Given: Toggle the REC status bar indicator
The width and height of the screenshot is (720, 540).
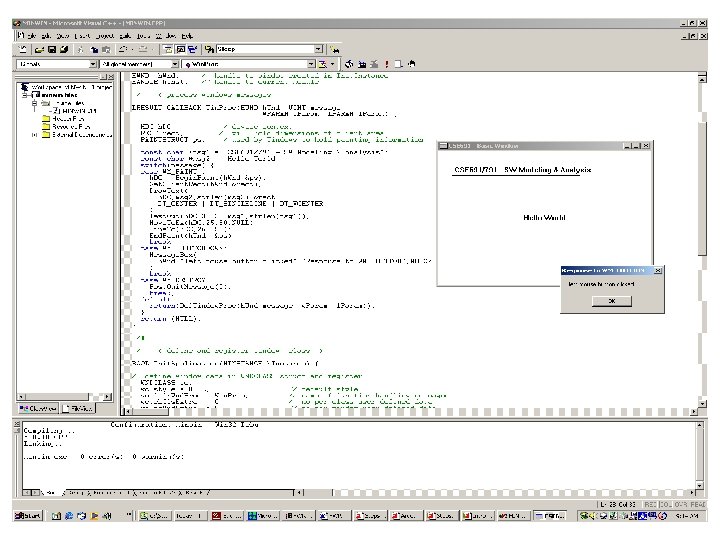Looking at the screenshot, I should 650,504.
